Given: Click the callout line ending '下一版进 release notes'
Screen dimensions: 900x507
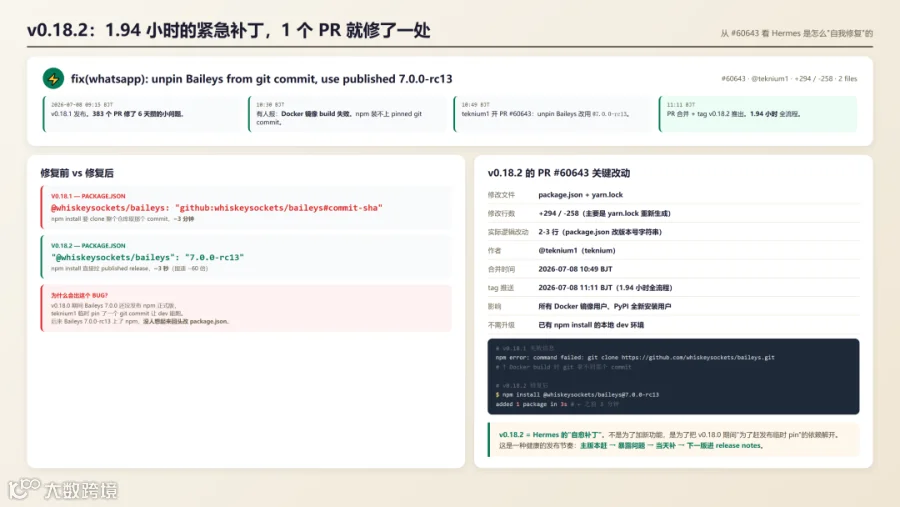Looking at the screenshot, I should coord(631,446).
